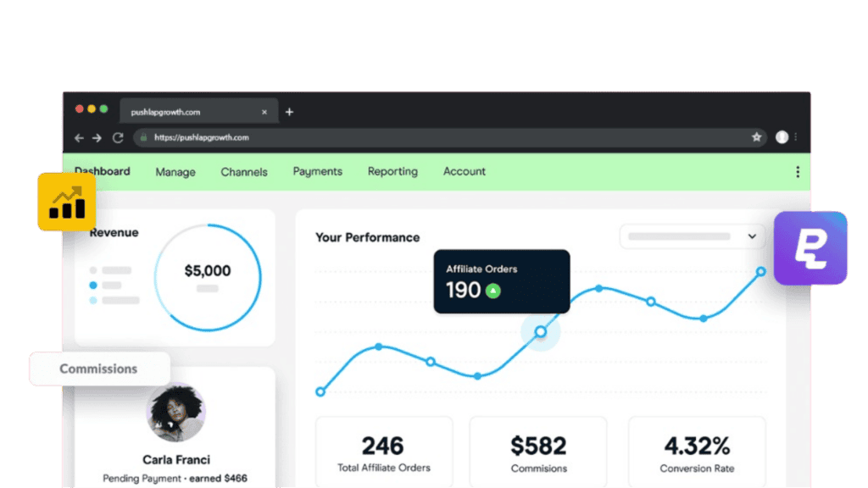The image size is (868, 488).
Task: Click the Commissions label button
Action: coord(98,369)
